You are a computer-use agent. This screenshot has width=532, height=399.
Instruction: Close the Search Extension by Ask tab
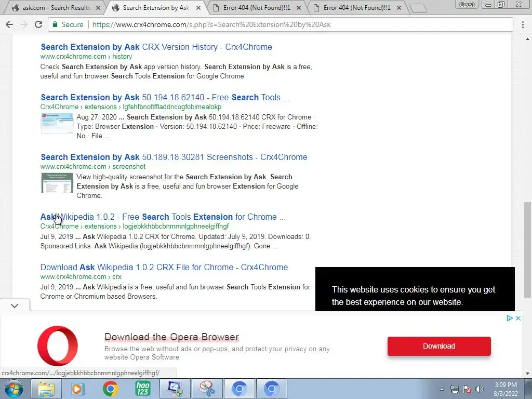coord(198,8)
